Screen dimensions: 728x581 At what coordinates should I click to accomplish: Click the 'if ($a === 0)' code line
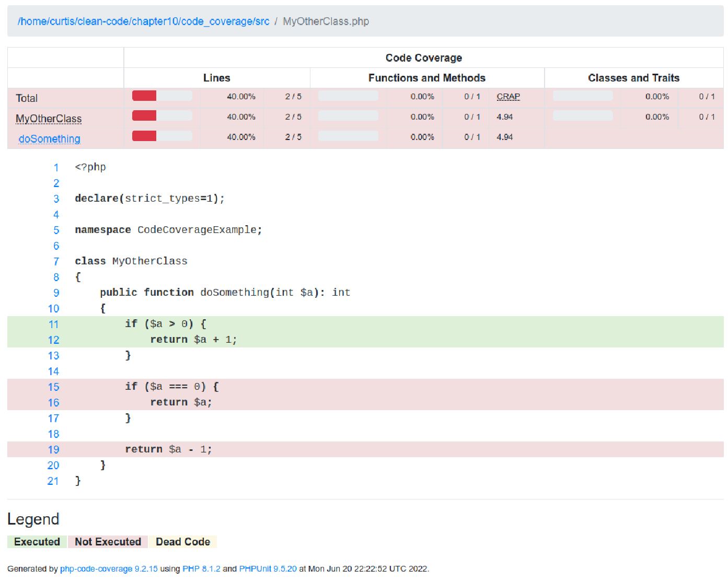(172, 387)
